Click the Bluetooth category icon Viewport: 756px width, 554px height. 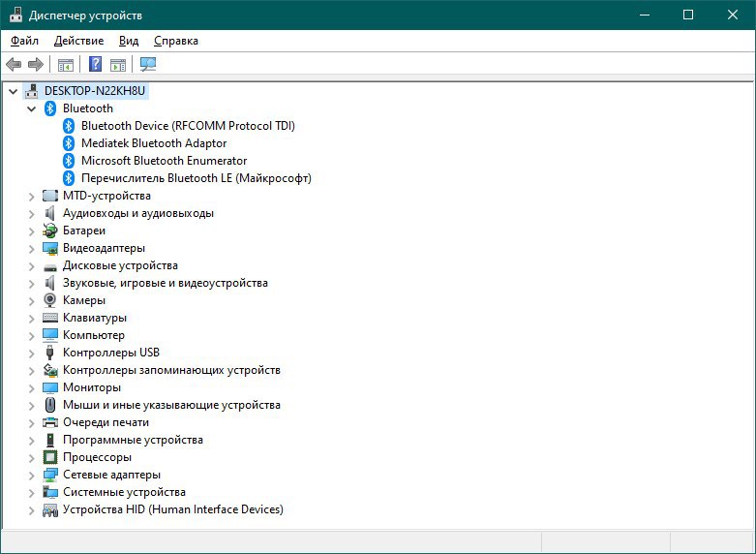pyautogui.click(x=50, y=108)
